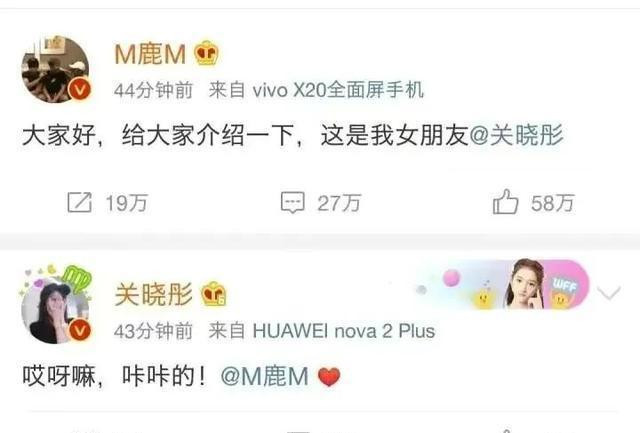Screen dimensions: 640x433
Task: Click the crown badge beside 关晓彤's name
Action: pos(213,293)
